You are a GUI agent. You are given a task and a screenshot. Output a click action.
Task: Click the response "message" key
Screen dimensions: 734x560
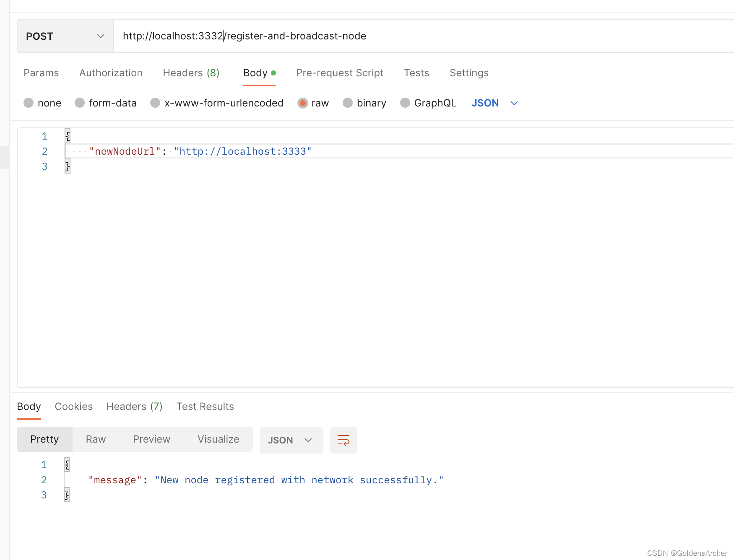115,480
